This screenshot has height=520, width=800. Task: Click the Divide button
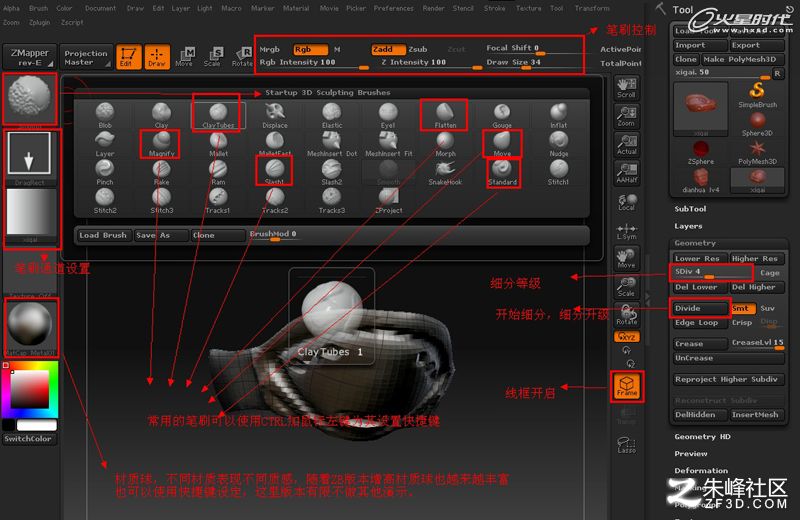pyautogui.click(x=699, y=308)
